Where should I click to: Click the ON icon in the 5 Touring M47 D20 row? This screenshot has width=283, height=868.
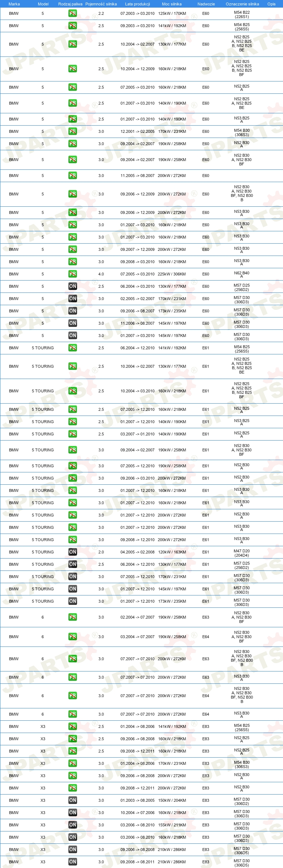[x=73, y=552]
